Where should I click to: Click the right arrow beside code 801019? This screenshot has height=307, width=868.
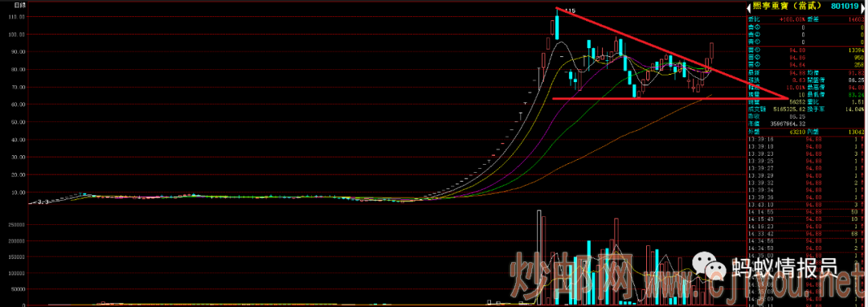click(863, 8)
